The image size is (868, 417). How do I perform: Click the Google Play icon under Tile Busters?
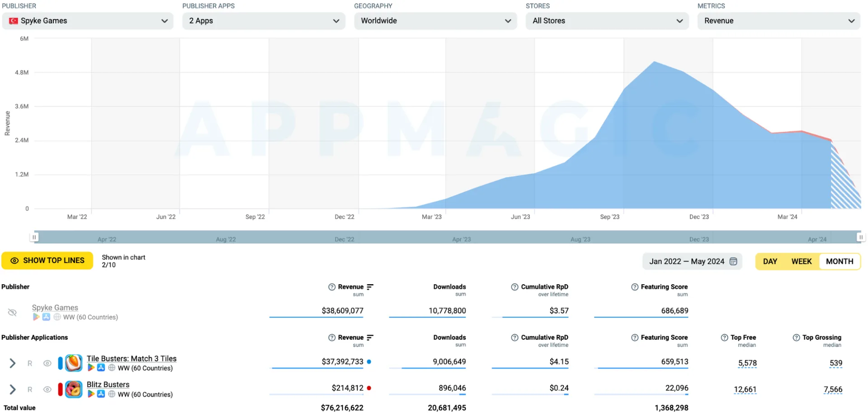[x=91, y=368]
